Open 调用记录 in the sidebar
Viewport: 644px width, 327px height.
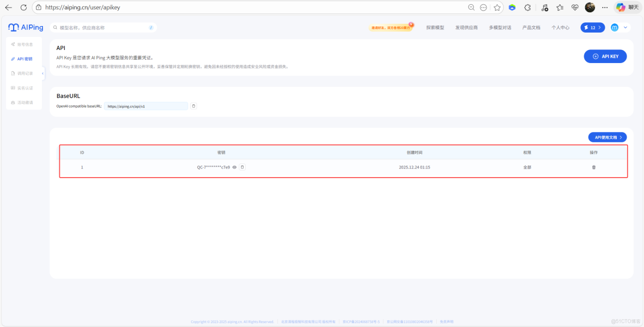[x=24, y=73]
